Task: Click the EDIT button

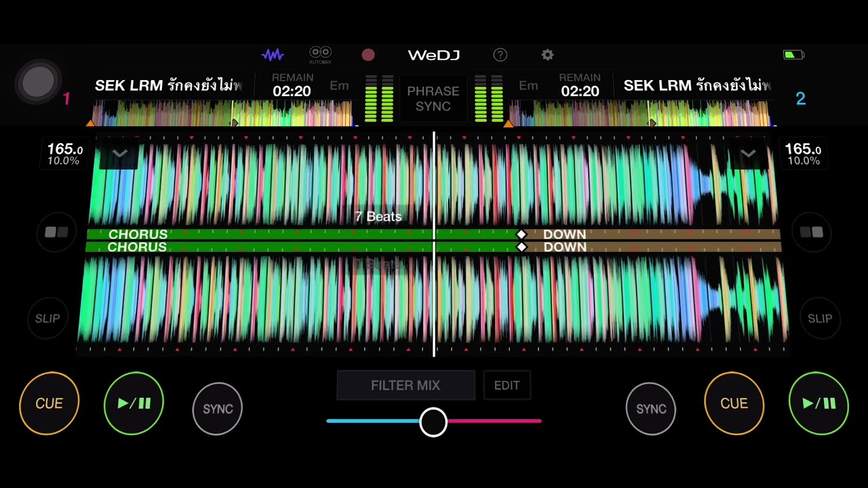Action: pos(507,386)
